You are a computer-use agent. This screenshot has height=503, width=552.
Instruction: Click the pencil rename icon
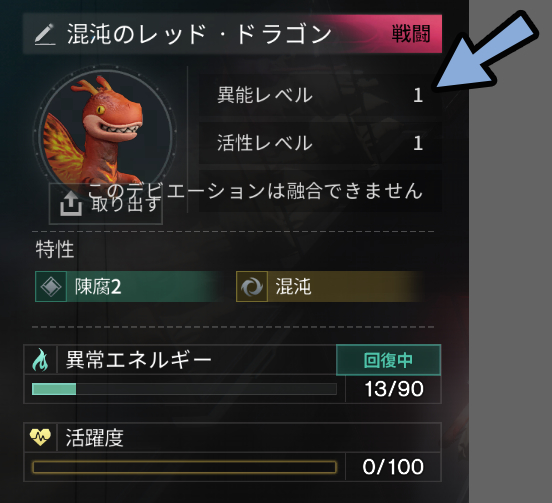[x=45, y=34]
